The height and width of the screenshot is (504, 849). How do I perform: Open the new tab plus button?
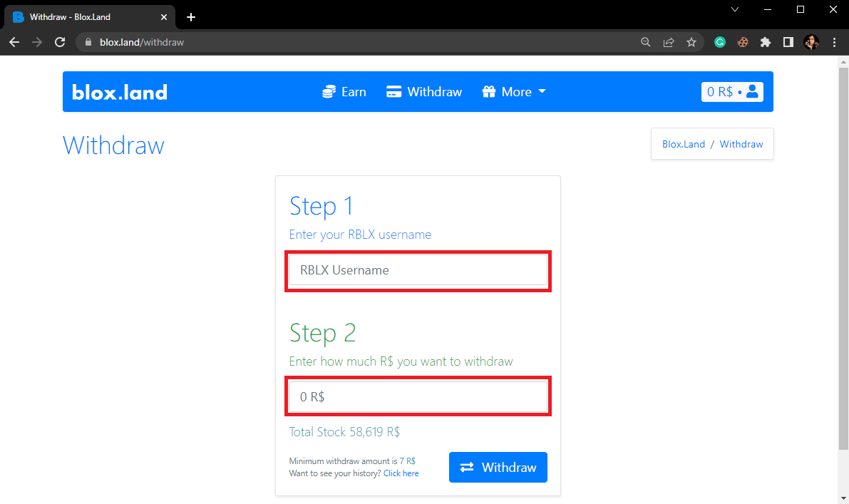[x=190, y=17]
